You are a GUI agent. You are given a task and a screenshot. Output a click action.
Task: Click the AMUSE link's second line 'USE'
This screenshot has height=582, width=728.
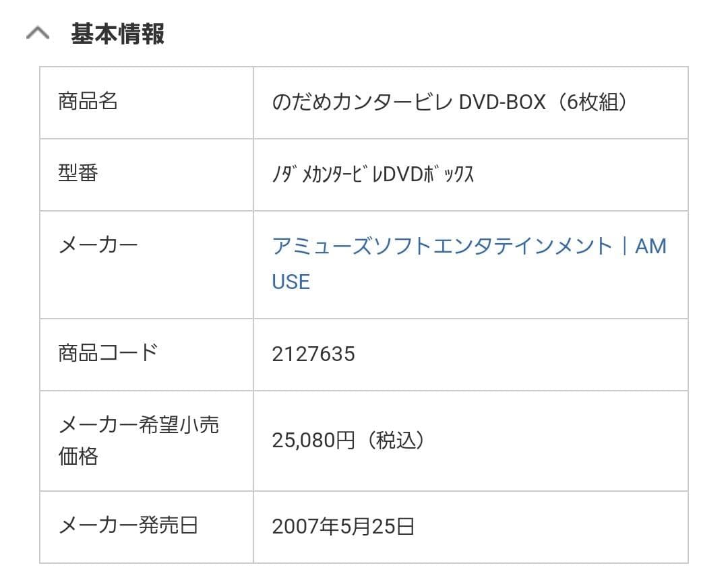(291, 282)
